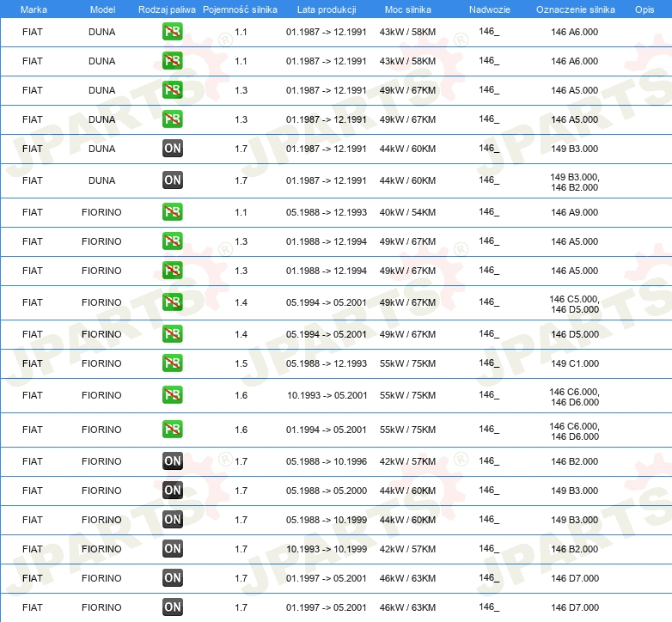Click the ON diesel icon for DUNA 149 B3.000 only
This screenshot has width=672, height=622.
pyautogui.click(x=173, y=149)
